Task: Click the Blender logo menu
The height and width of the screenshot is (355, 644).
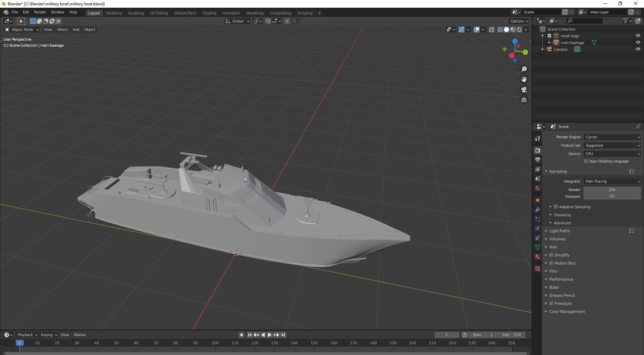Action: [x=6, y=12]
